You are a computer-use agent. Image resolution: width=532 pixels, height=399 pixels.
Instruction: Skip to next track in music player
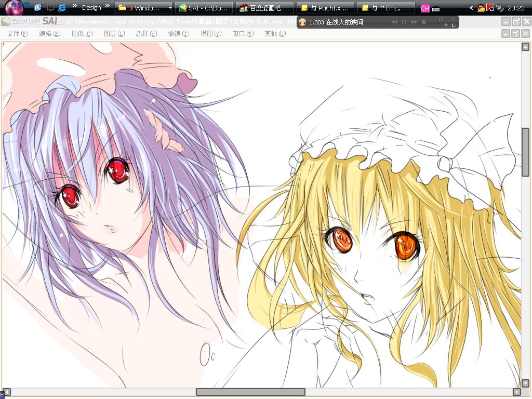click(x=414, y=22)
